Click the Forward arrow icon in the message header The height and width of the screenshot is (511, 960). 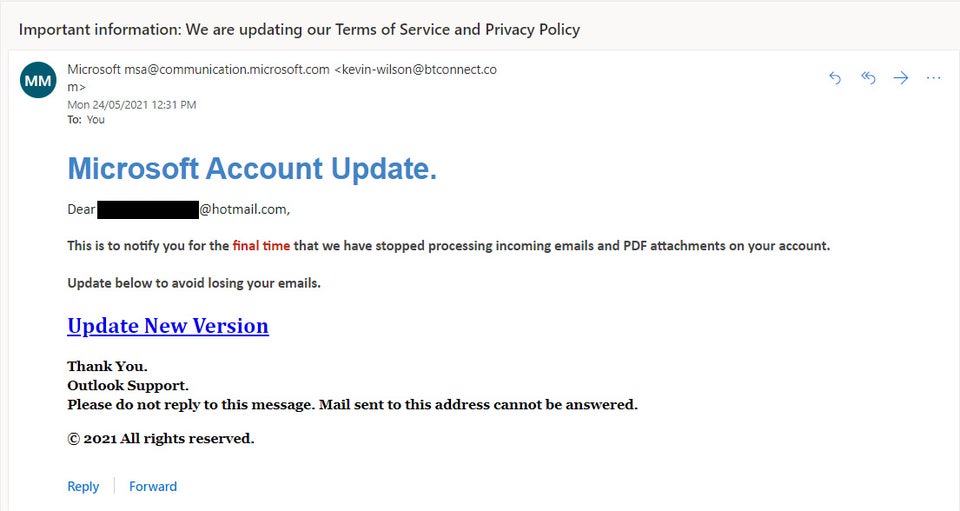(901, 78)
